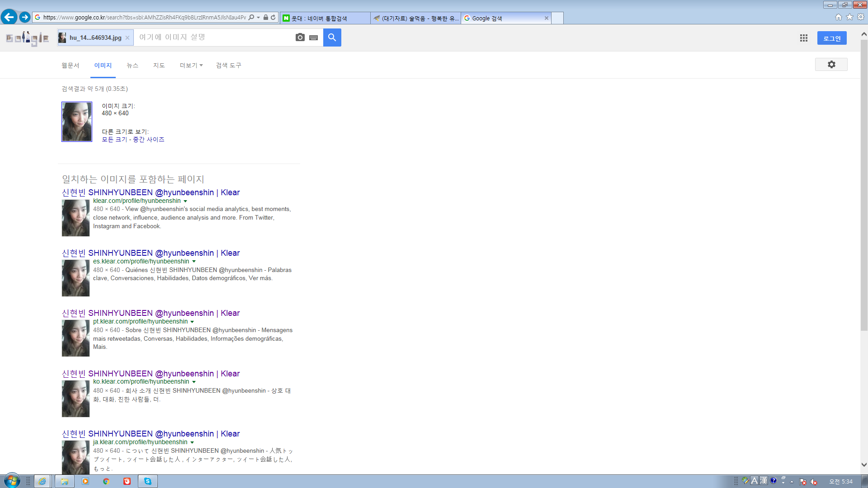Click the 로그인 sign-in button

tap(831, 38)
